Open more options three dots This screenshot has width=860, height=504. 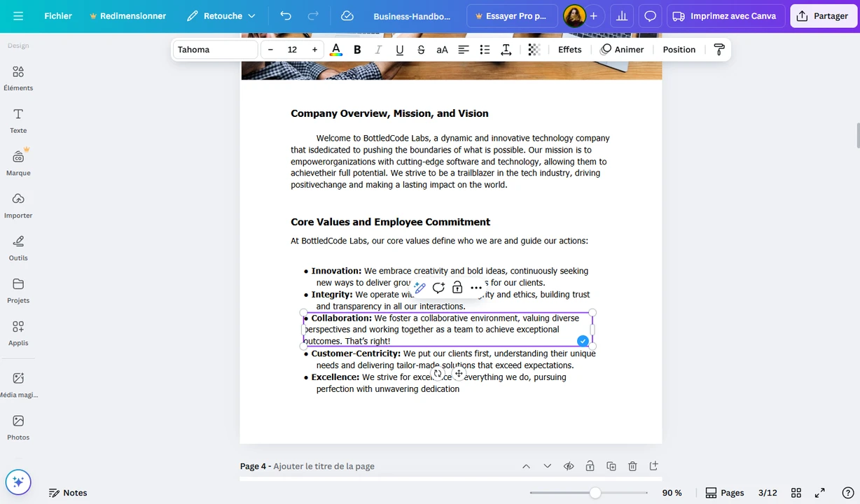click(476, 288)
